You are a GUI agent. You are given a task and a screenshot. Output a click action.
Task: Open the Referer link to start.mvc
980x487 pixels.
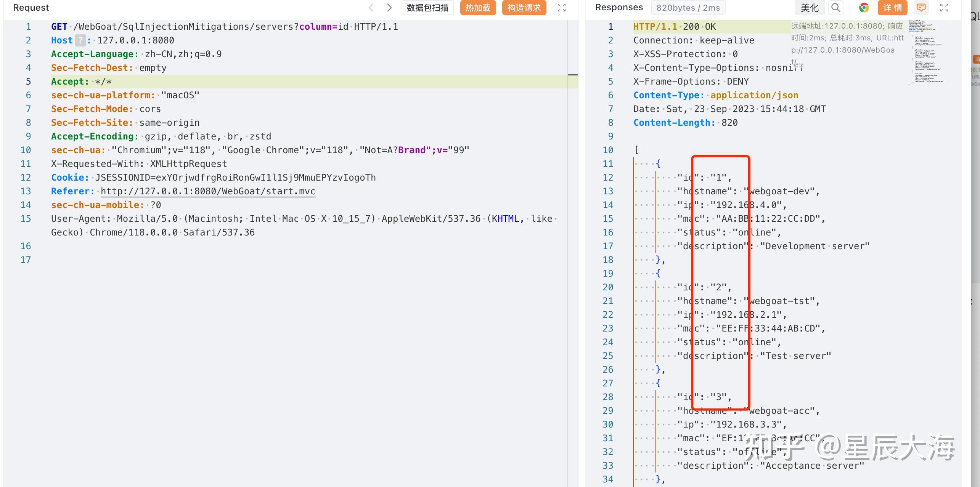(x=208, y=191)
